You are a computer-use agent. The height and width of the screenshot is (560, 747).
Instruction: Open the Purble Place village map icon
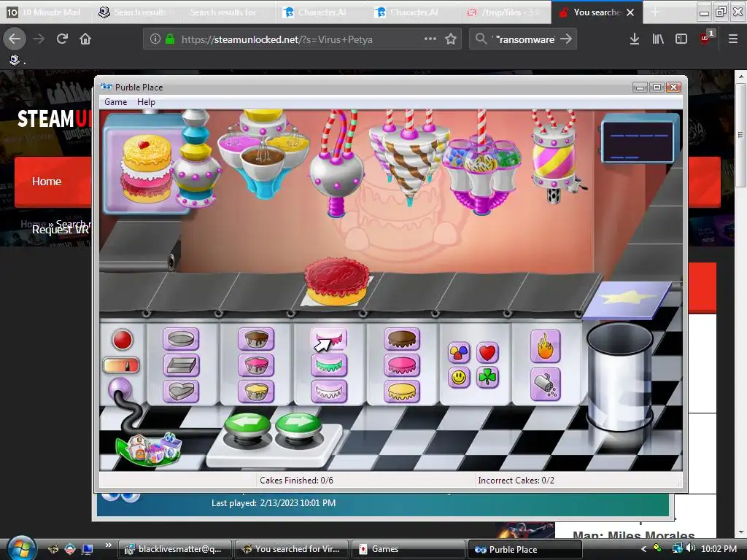[149, 448]
